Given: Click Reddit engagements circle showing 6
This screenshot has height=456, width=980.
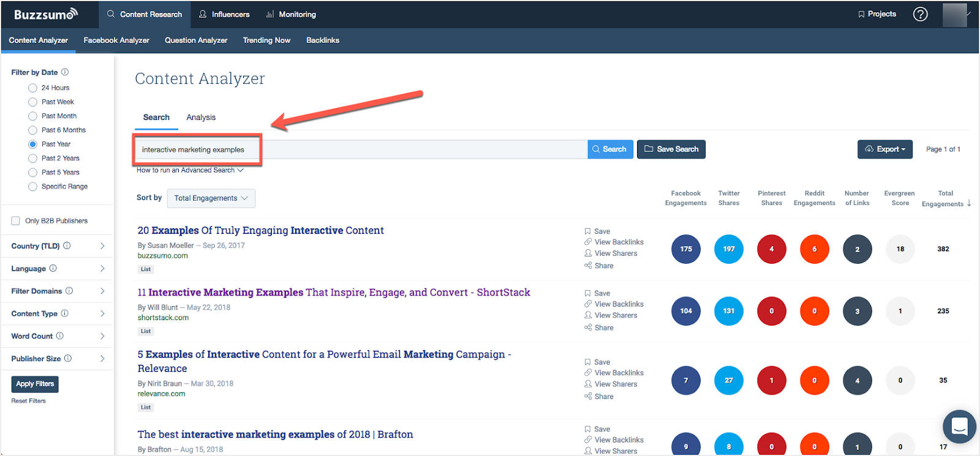Looking at the screenshot, I should tap(815, 249).
